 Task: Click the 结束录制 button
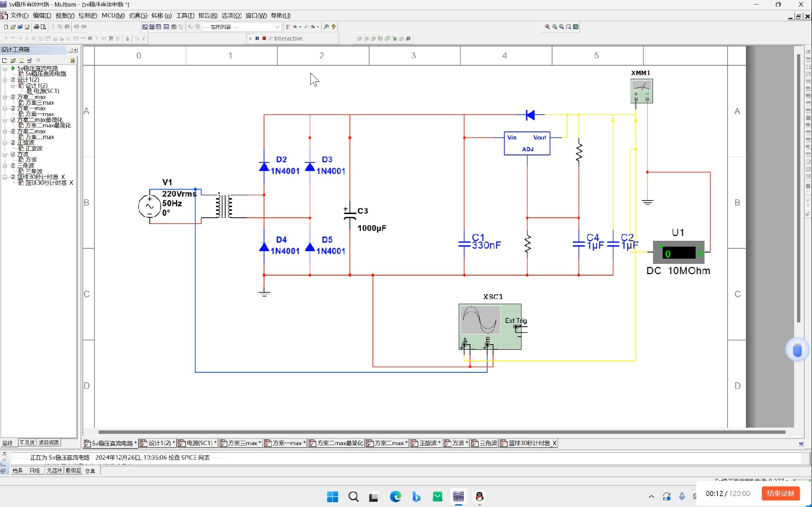[x=781, y=493]
